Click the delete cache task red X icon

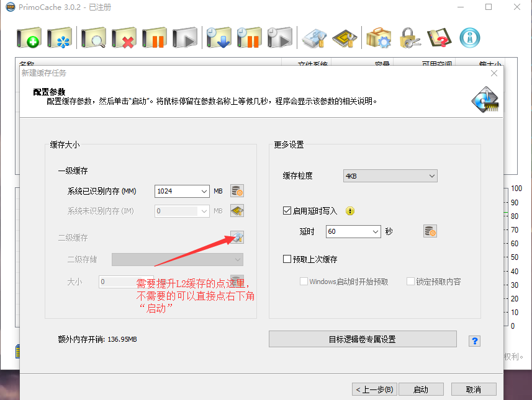point(124,38)
